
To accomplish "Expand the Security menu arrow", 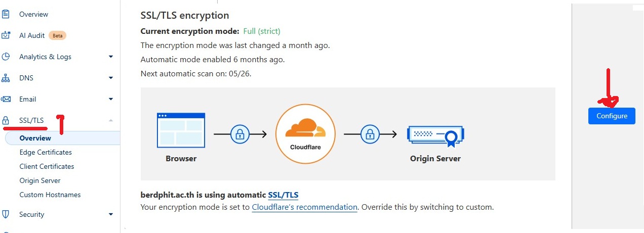I will [111, 214].
